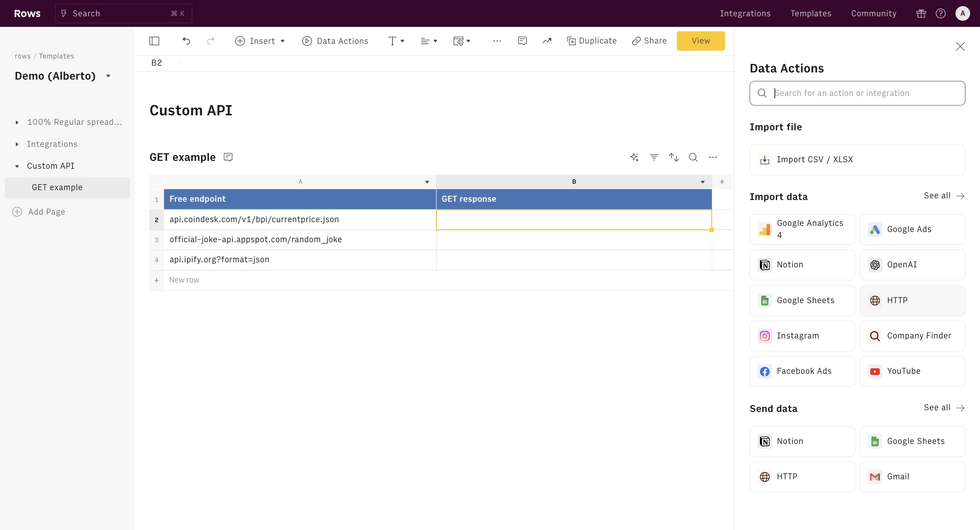Open the gift icon in header

click(921, 13)
